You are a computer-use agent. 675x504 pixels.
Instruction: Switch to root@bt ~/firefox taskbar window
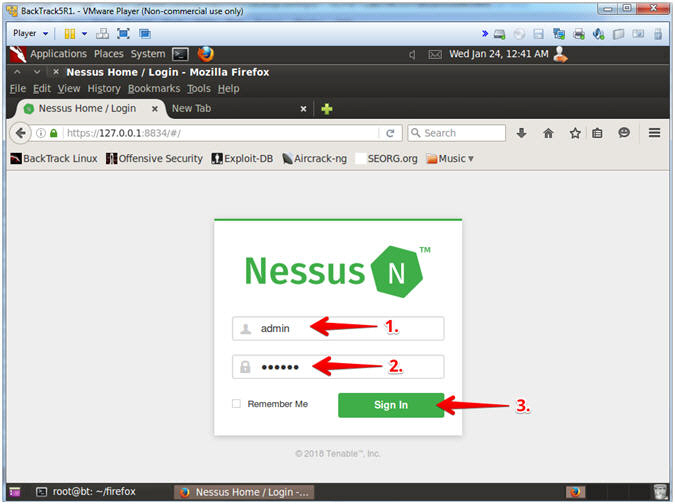(86, 492)
